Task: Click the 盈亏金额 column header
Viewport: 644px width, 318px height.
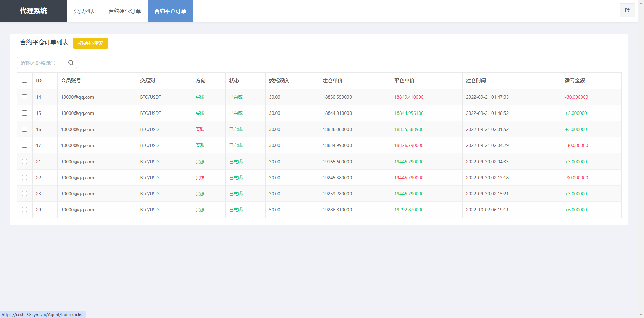Action: pos(575,81)
